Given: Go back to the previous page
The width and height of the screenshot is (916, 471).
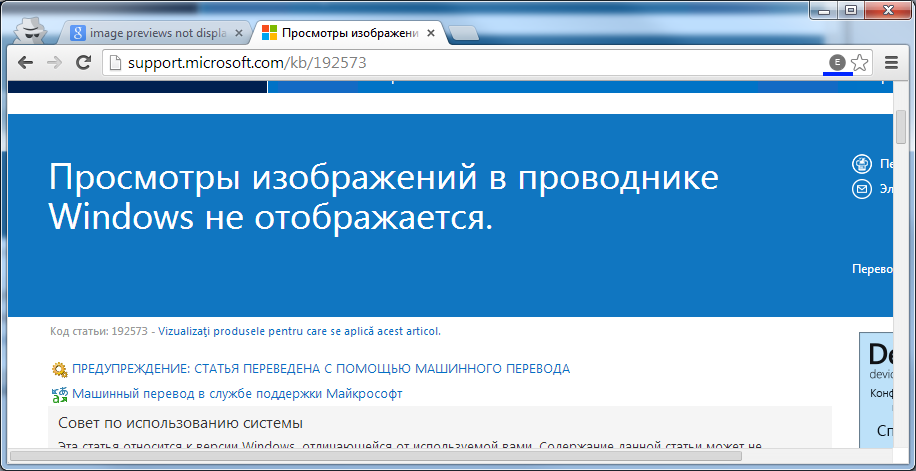Looking at the screenshot, I should click(x=25, y=63).
